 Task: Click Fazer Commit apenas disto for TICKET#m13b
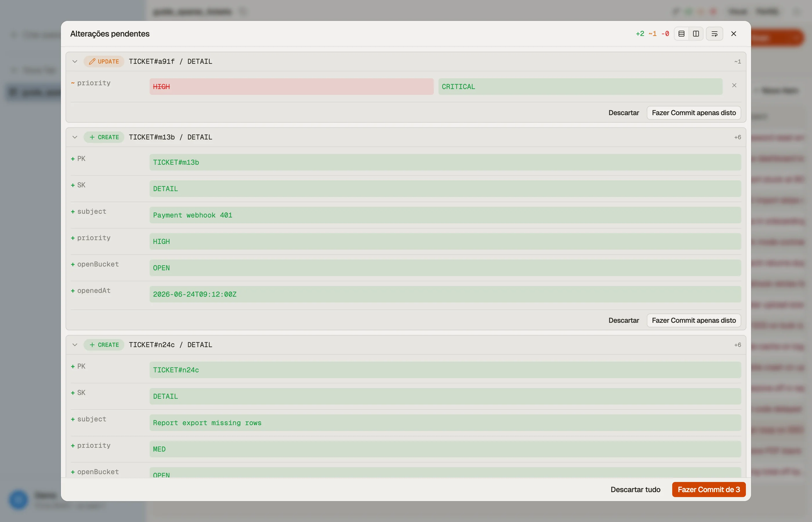click(694, 320)
